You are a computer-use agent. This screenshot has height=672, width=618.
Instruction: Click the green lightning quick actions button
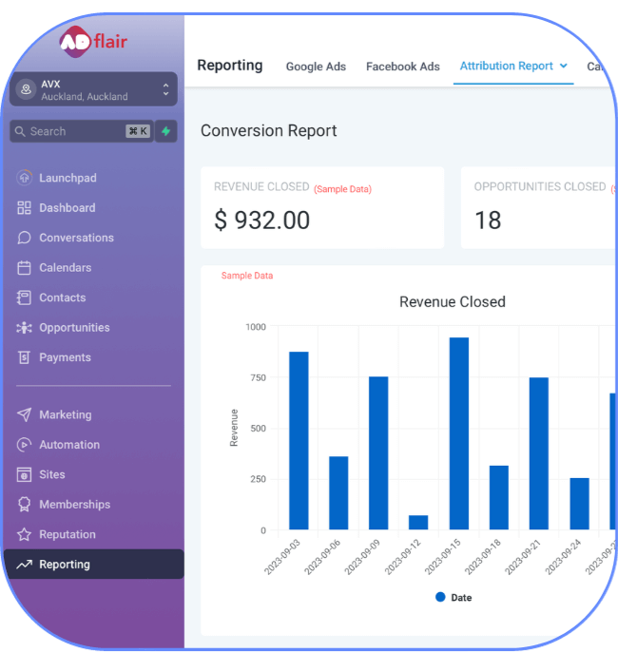pyautogui.click(x=165, y=131)
